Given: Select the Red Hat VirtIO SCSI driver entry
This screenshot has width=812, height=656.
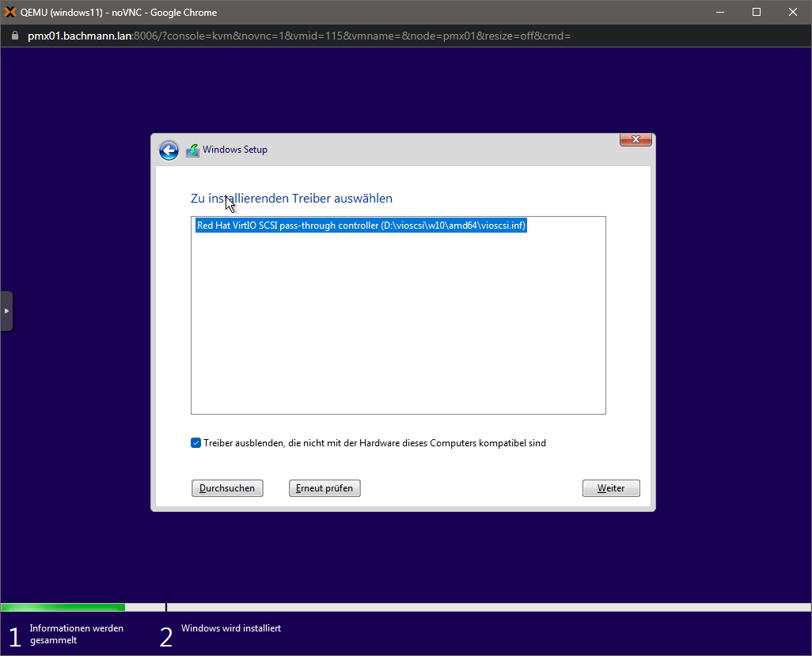Looking at the screenshot, I should coord(361,226).
